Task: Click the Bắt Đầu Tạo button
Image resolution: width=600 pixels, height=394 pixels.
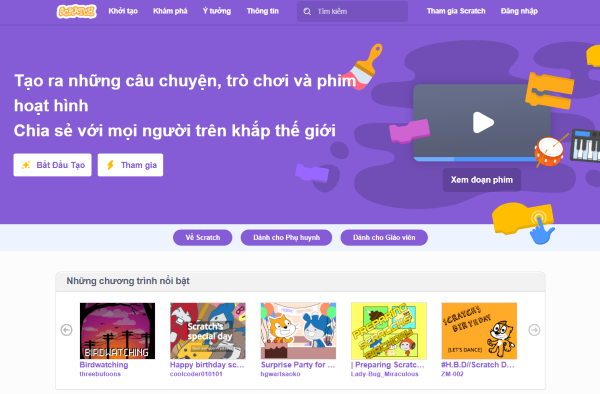Action: (x=52, y=165)
